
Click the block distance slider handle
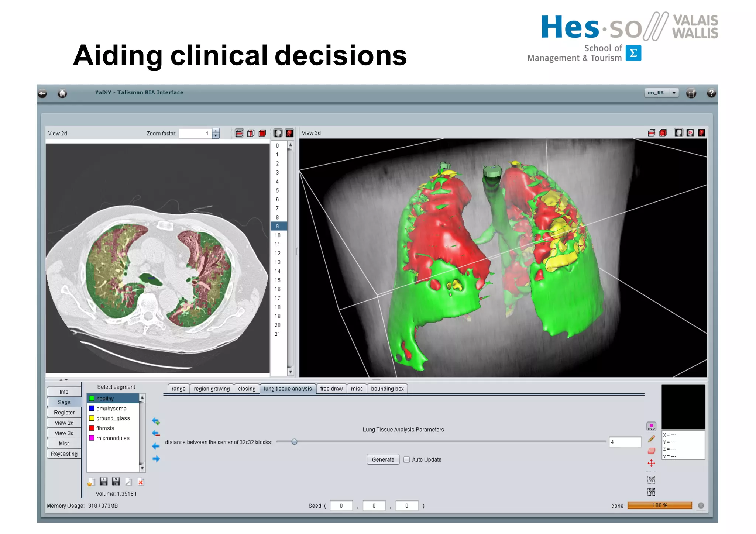click(x=294, y=442)
